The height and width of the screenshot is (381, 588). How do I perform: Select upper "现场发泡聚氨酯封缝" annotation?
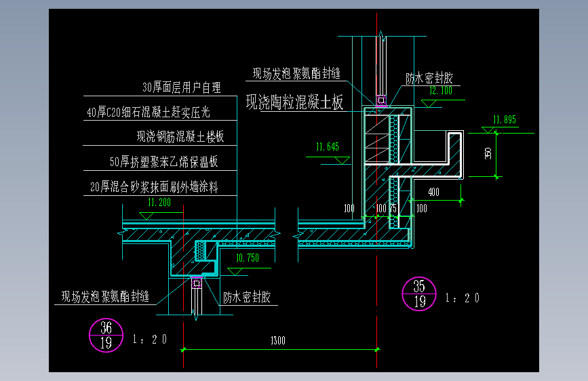[296, 73]
